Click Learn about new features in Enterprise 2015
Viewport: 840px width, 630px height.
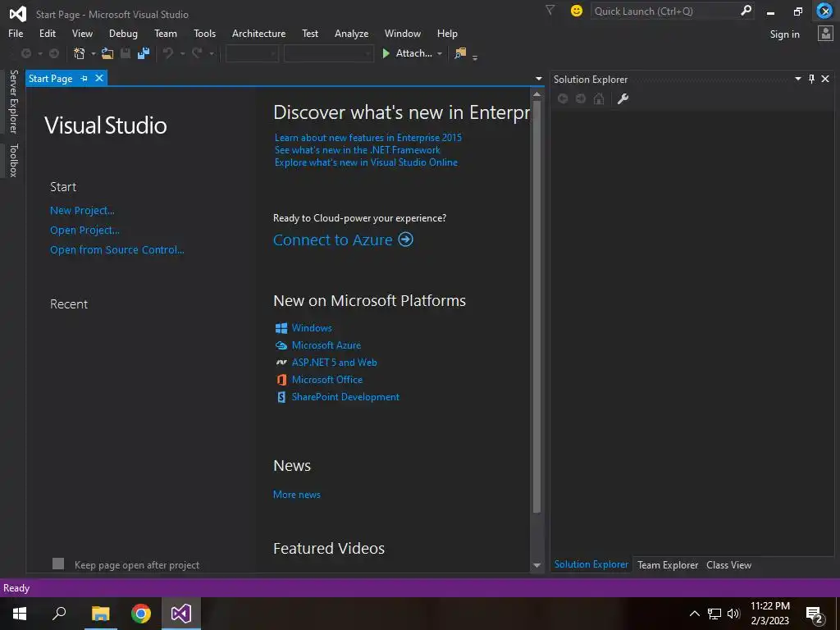click(368, 138)
